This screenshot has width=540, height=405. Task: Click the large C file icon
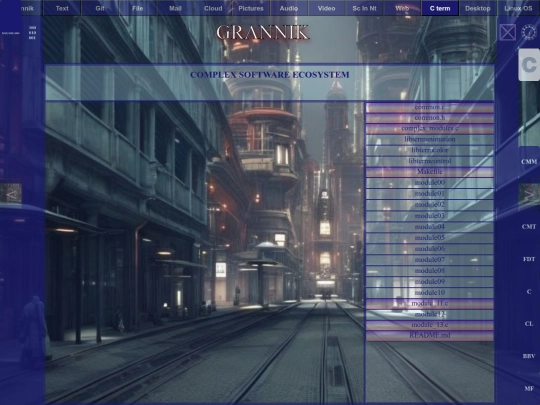[529, 65]
